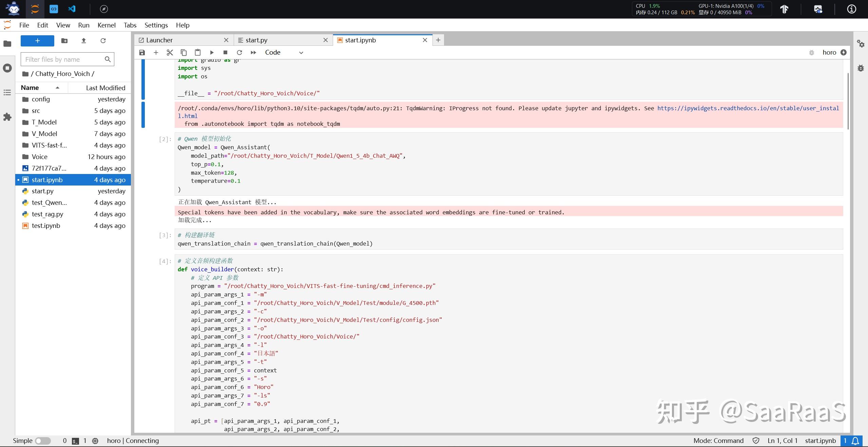This screenshot has width=868, height=447.
Task: Click the blue new launcher plus button
Action: coord(37,41)
